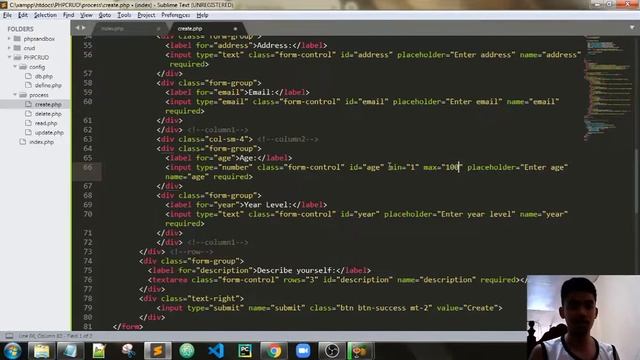Click the crud folder icon
The image size is (640, 360).
17,48
